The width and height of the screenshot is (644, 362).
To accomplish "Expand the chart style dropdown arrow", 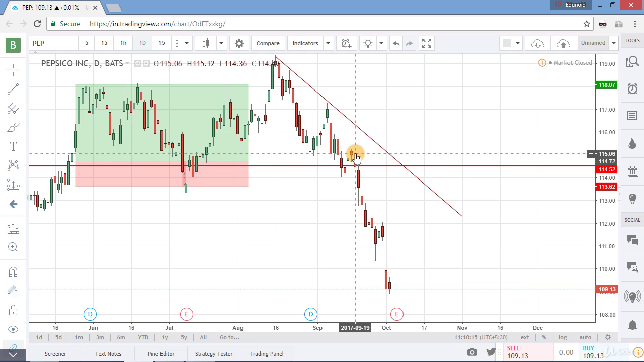I will point(220,43).
